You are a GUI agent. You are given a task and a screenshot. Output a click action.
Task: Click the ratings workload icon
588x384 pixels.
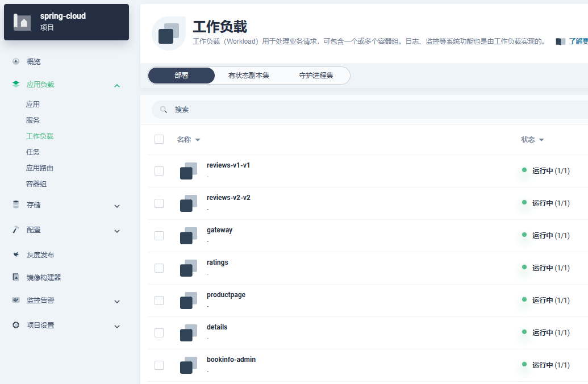(x=189, y=268)
